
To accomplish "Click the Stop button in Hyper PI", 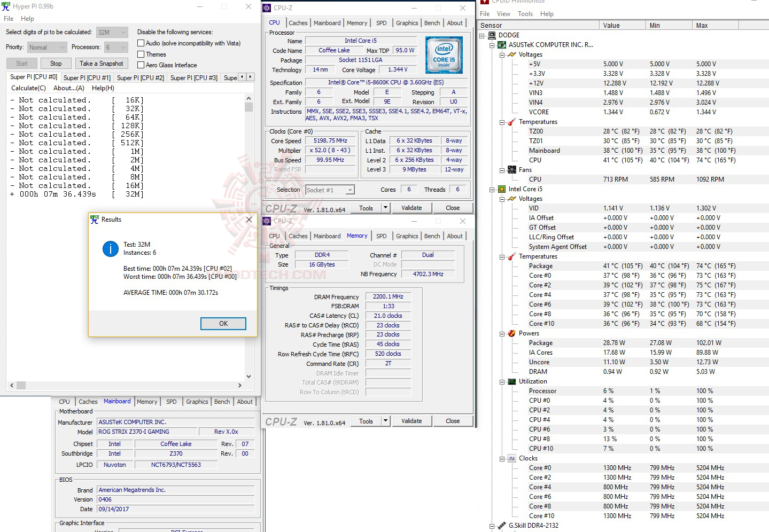I will coord(56,64).
